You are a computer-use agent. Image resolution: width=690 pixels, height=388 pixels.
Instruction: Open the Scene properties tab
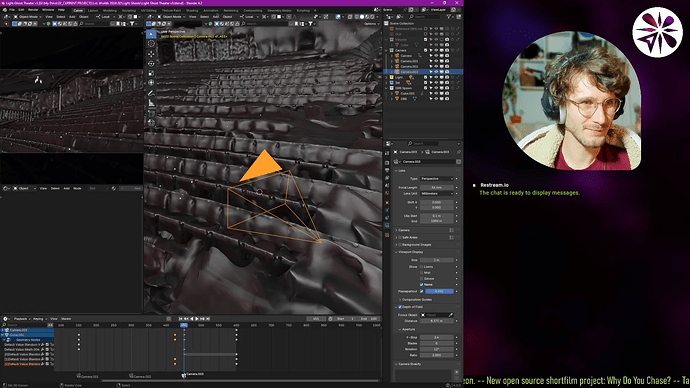387,185
